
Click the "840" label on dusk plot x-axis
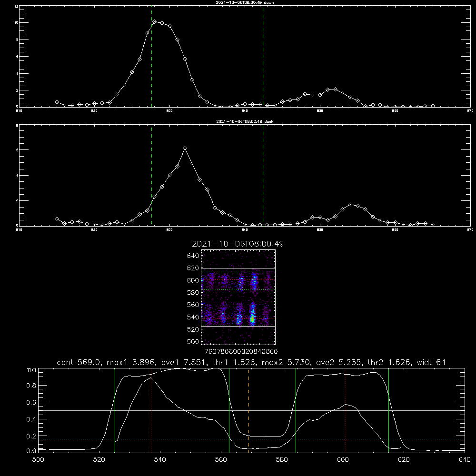tap(245, 230)
